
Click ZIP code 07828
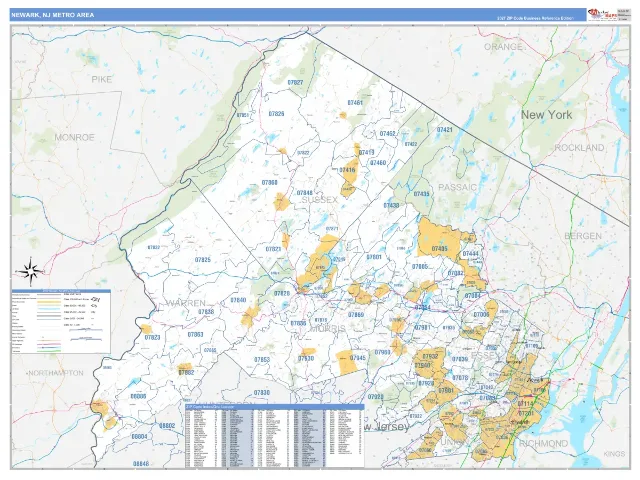[x=282, y=293]
